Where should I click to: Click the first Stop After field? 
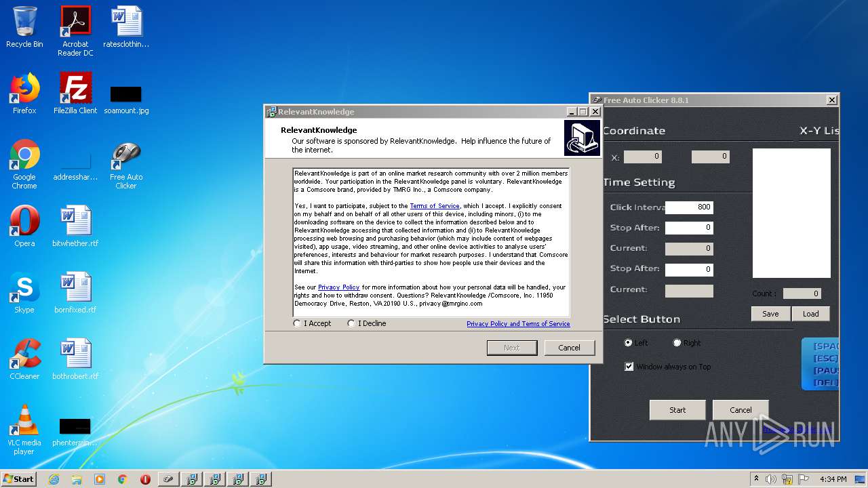point(689,228)
